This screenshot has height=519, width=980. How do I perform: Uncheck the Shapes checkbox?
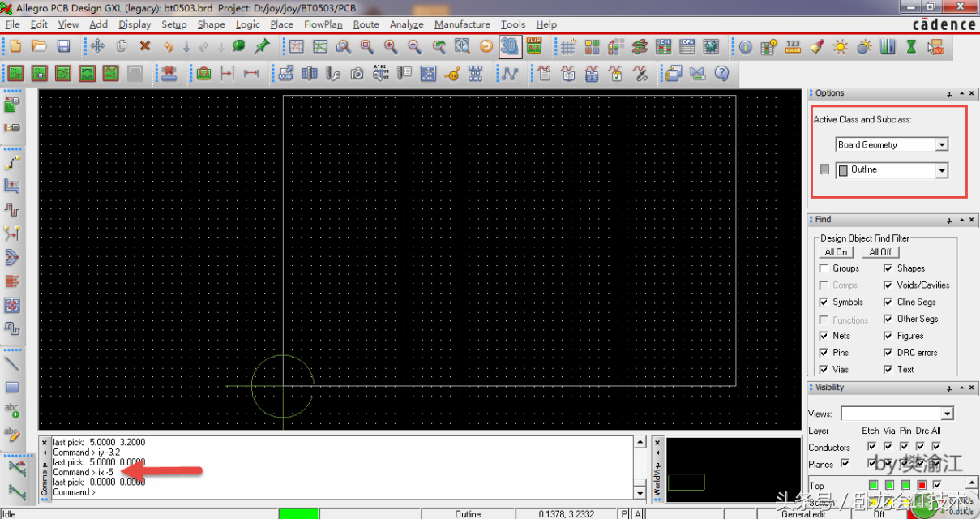(x=888, y=268)
